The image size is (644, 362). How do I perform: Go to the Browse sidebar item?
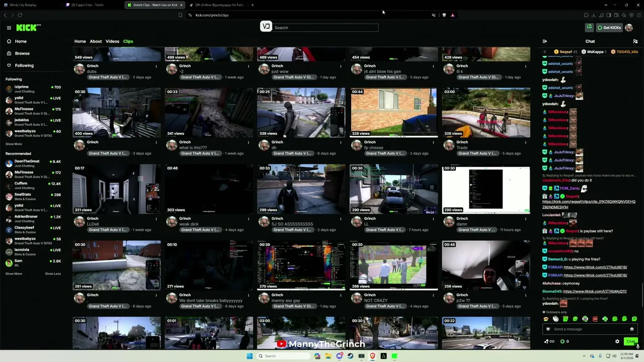click(x=22, y=53)
